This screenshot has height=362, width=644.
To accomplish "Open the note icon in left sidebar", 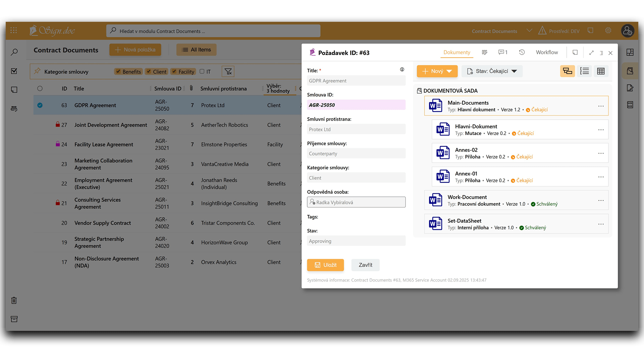I will (14, 90).
